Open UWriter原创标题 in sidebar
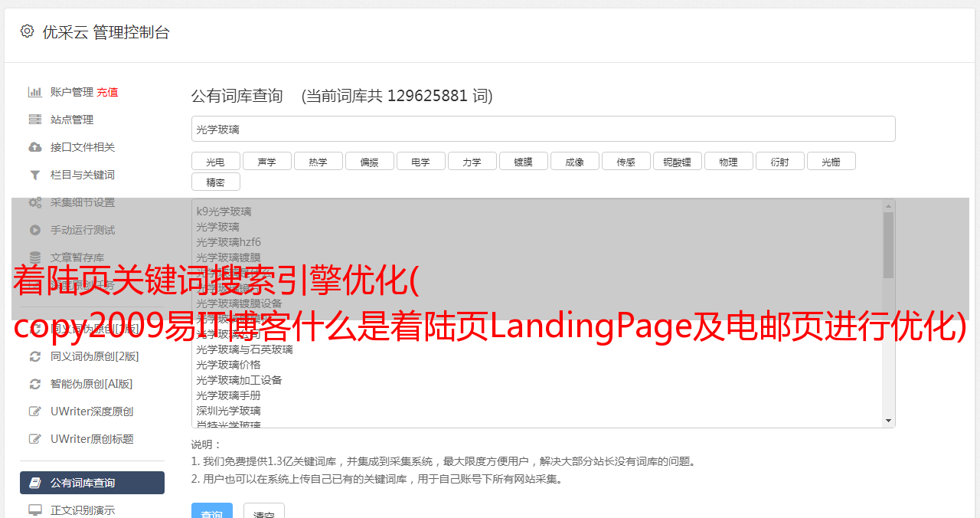Viewport: 980px width, 518px height. [92, 439]
